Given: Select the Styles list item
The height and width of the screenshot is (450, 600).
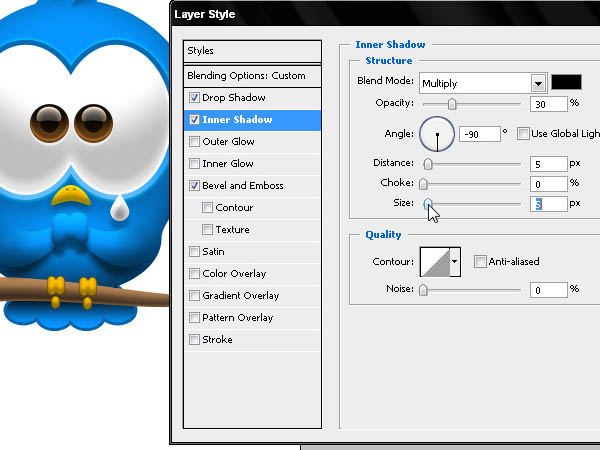Looking at the screenshot, I should [252, 51].
